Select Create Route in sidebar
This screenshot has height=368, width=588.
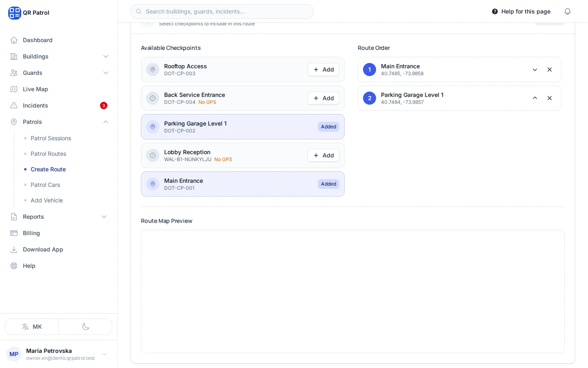(x=48, y=169)
